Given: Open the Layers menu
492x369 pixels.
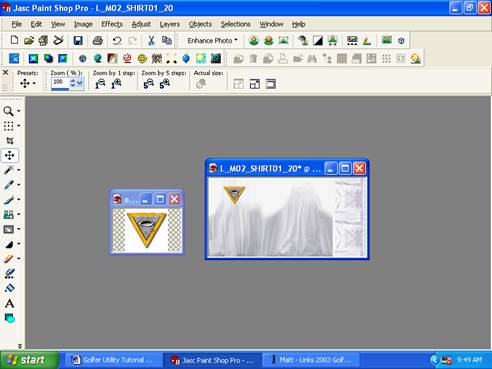Looking at the screenshot, I should [x=170, y=24].
